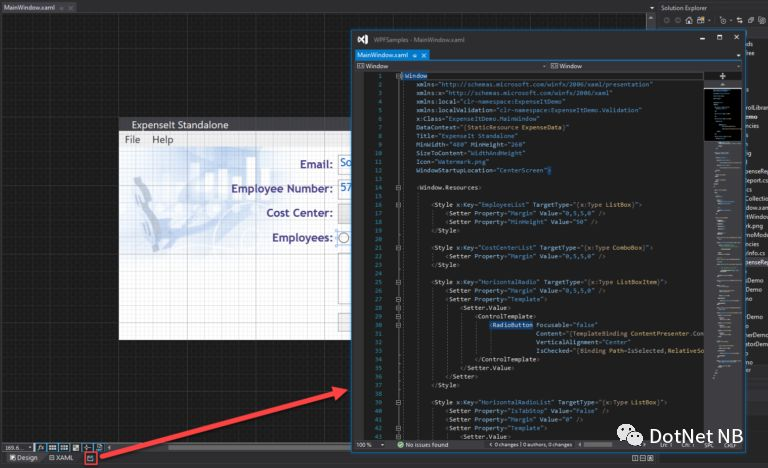
Task: Open the File menu in designer preview
Action: coord(132,140)
